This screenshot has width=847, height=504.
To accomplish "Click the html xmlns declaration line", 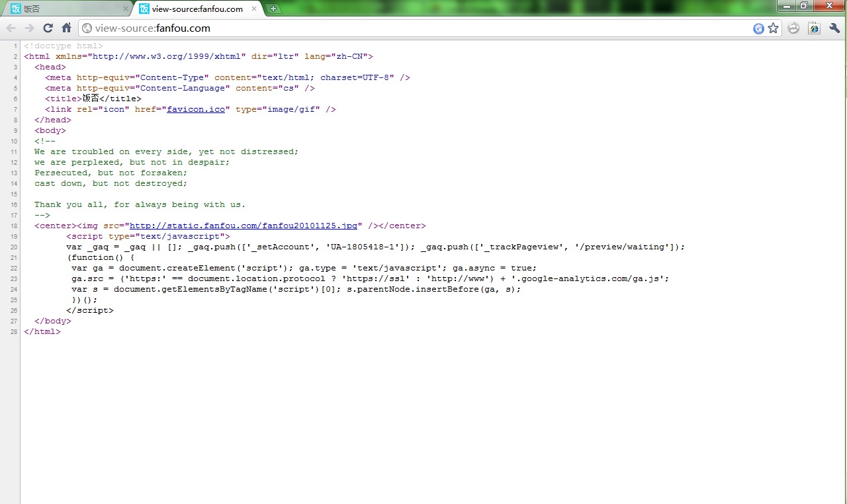I will (x=199, y=56).
